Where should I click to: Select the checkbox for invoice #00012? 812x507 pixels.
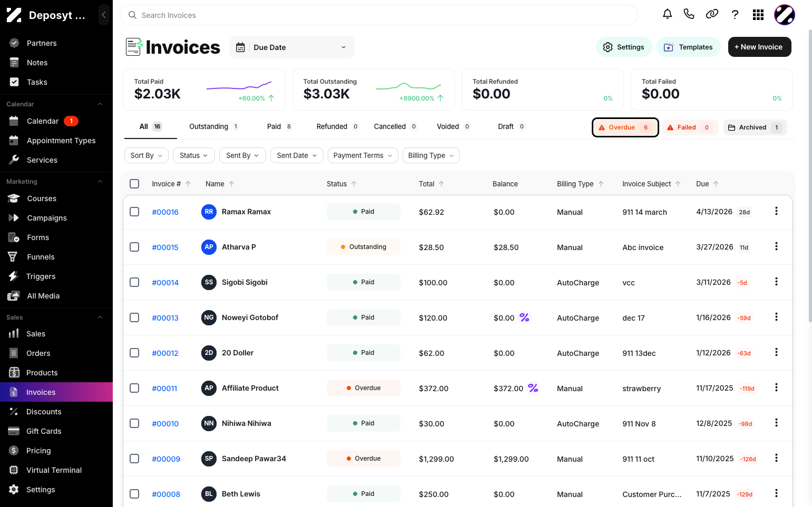[134, 353]
